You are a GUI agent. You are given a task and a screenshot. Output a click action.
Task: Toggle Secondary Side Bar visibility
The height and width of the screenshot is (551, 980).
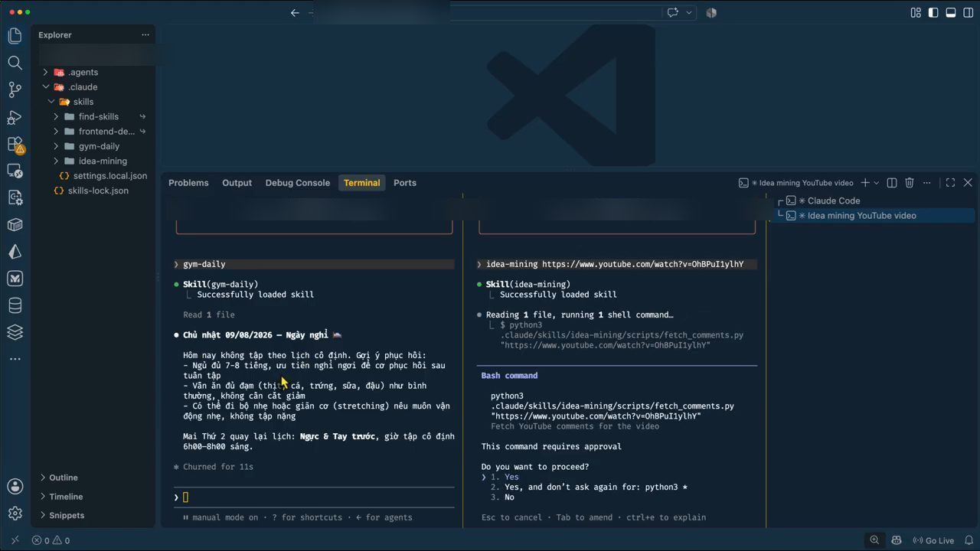[x=968, y=12]
